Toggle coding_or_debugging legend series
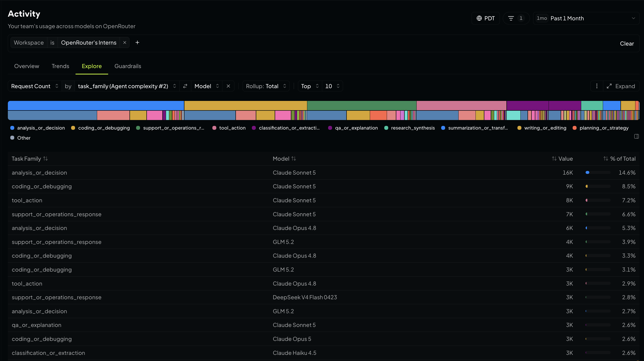Screen dimensions: 644x361 [101, 128]
